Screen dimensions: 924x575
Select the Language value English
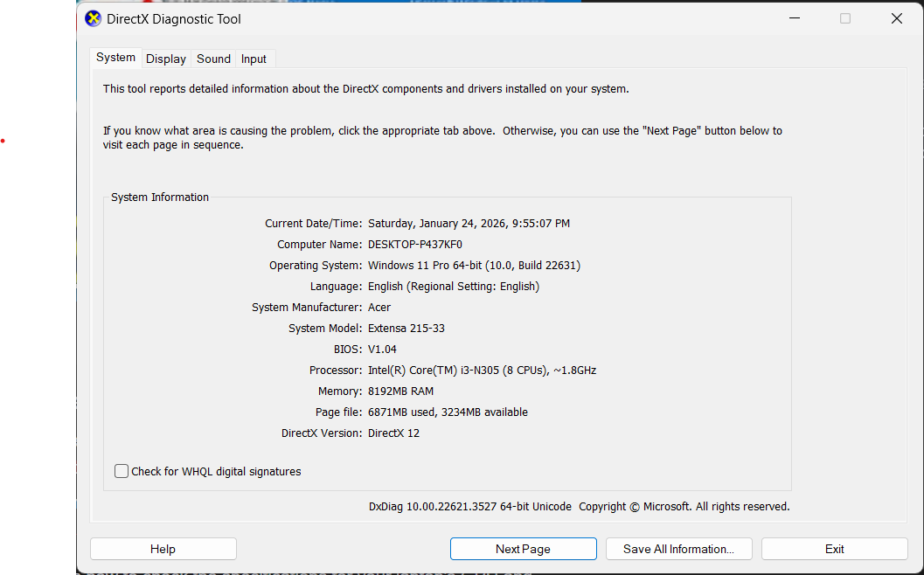pos(454,287)
